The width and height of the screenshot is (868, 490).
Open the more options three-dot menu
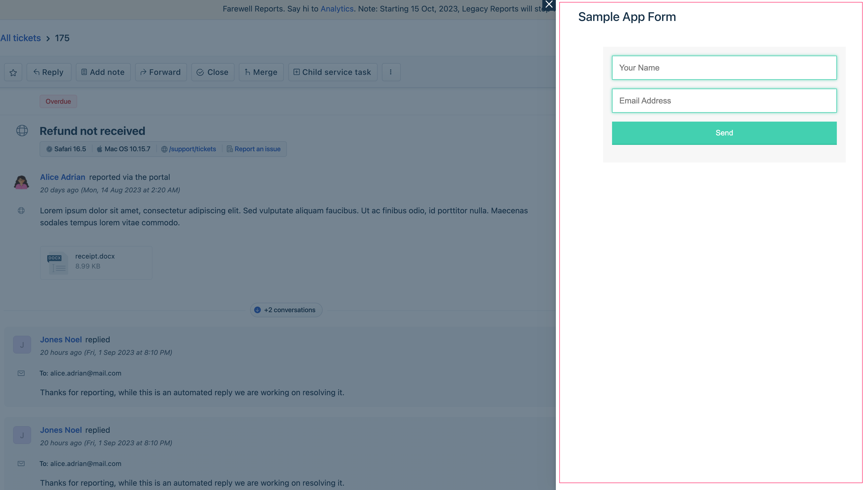coord(391,72)
